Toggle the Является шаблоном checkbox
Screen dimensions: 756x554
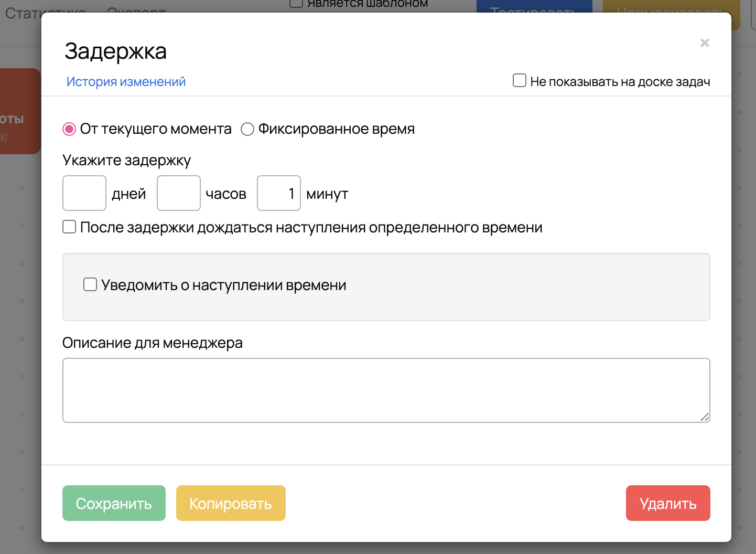click(296, 4)
